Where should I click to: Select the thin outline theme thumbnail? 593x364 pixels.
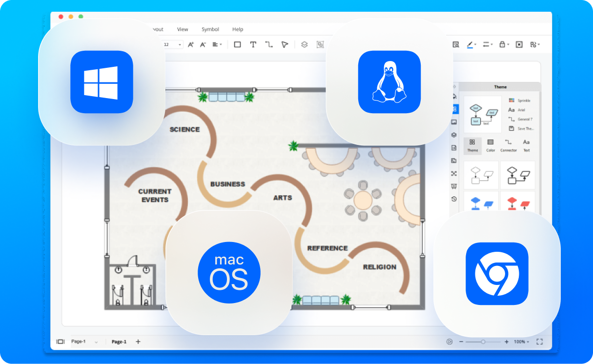(481, 175)
